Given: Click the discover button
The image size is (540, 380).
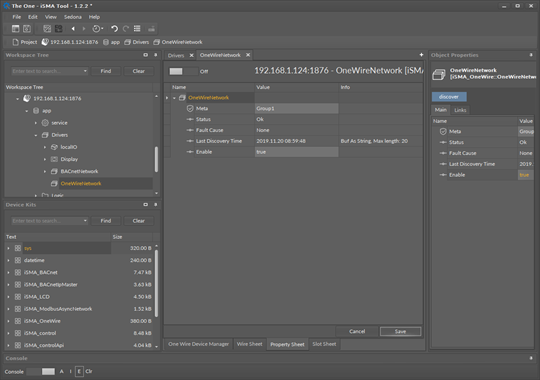Looking at the screenshot, I should pos(449,97).
